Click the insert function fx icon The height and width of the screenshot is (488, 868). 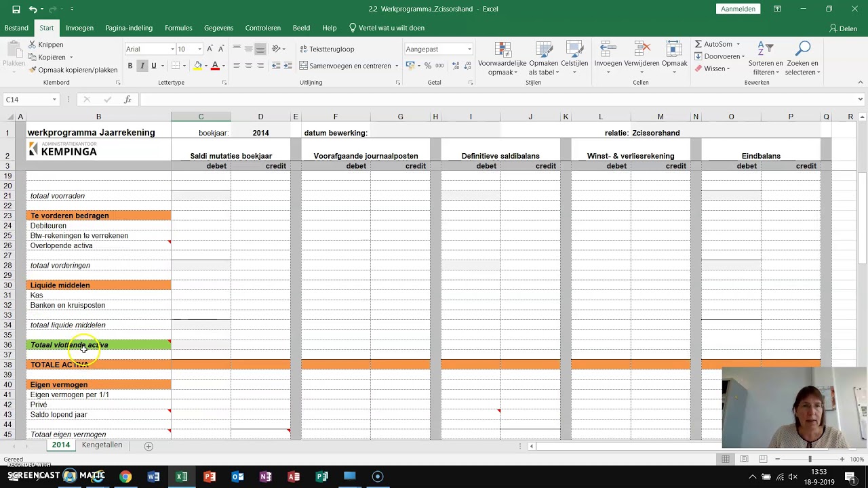point(127,100)
